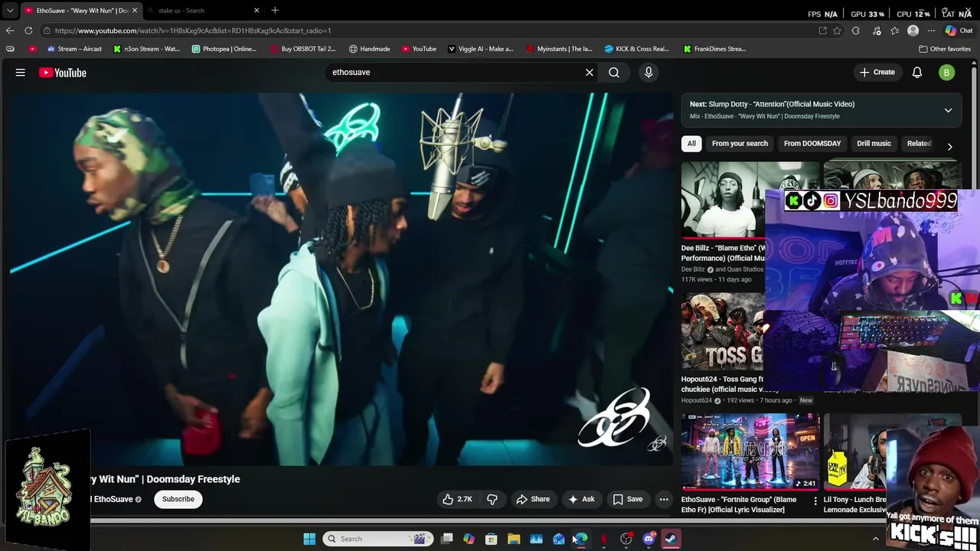Open media control music icon

tap(877, 31)
